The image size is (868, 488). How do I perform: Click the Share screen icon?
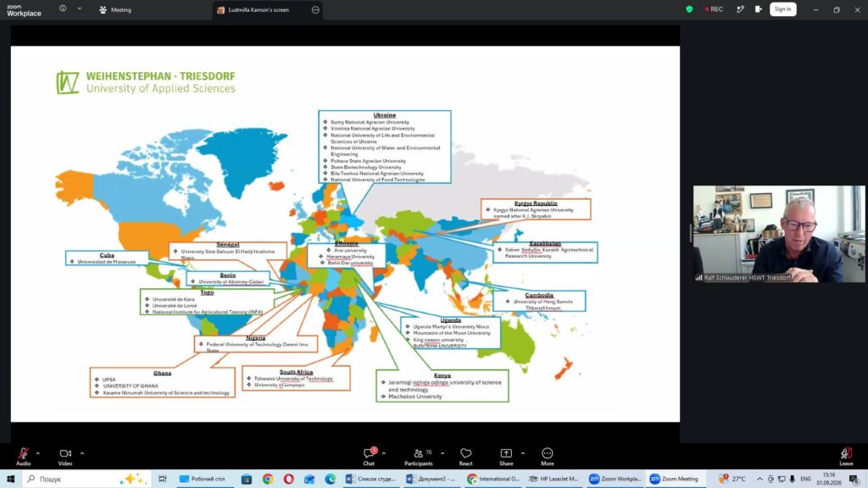point(506,453)
